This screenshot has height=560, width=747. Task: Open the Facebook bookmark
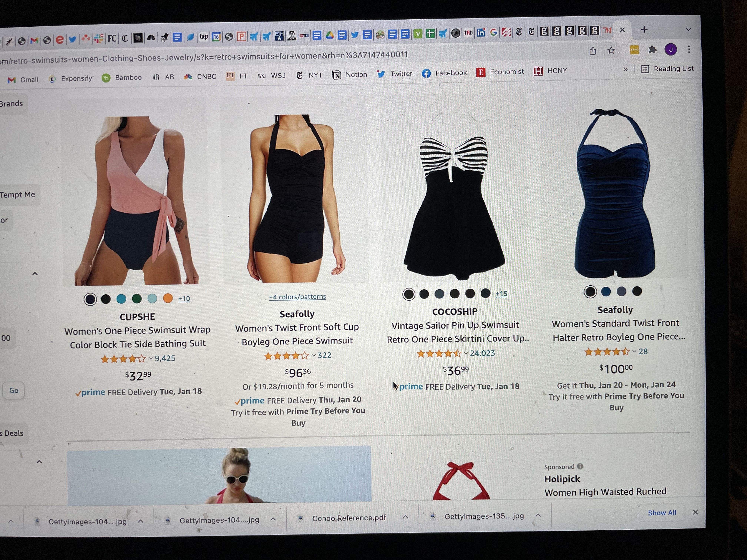(444, 73)
